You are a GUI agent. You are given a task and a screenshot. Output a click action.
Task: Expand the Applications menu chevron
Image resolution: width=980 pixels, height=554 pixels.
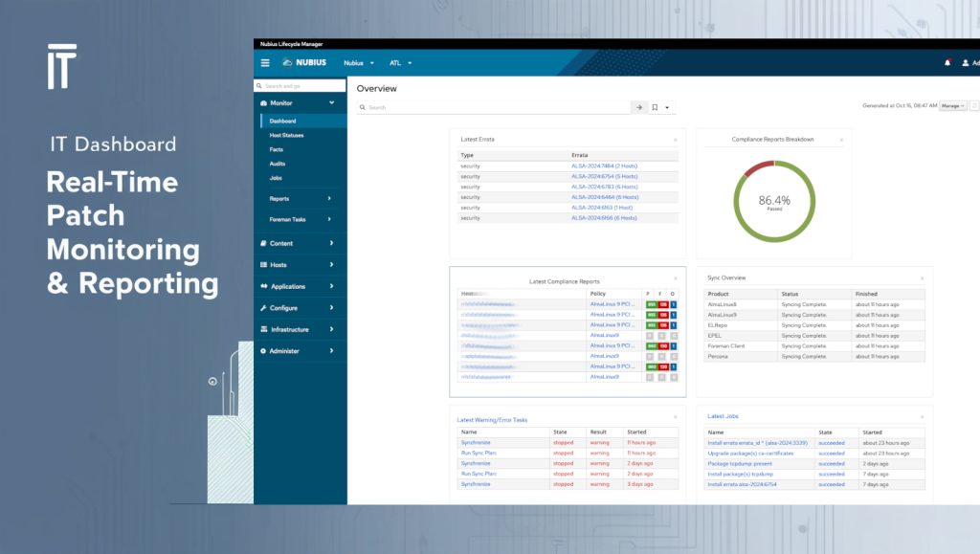[x=331, y=286]
